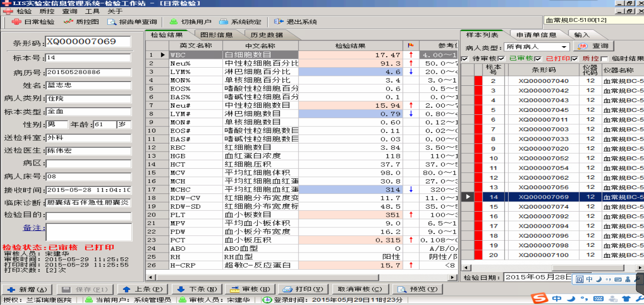This screenshot has width=644, height=305.
Task: Click the 取消审核 cancel review button
Action: [359, 289]
